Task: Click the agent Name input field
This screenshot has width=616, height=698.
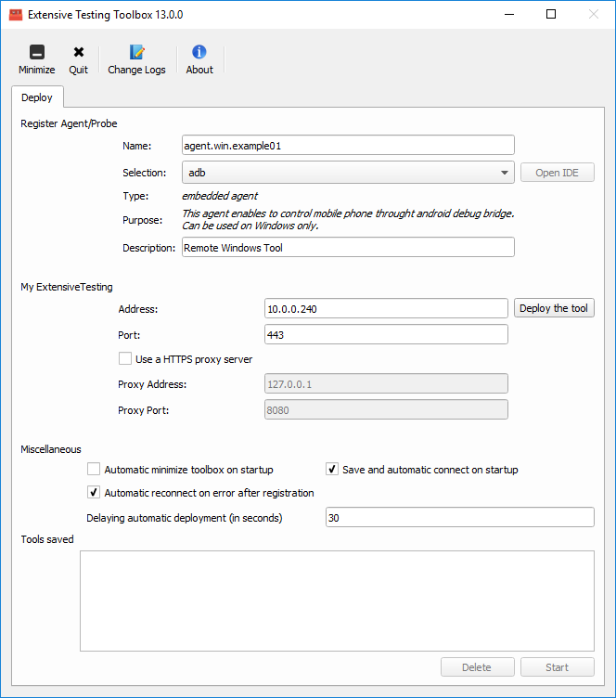Action: (x=348, y=145)
